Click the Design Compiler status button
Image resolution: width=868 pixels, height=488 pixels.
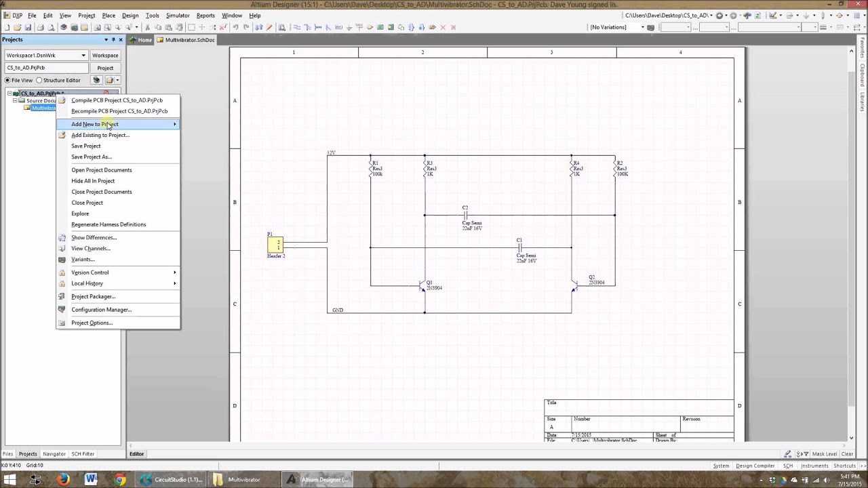click(755, 466)
